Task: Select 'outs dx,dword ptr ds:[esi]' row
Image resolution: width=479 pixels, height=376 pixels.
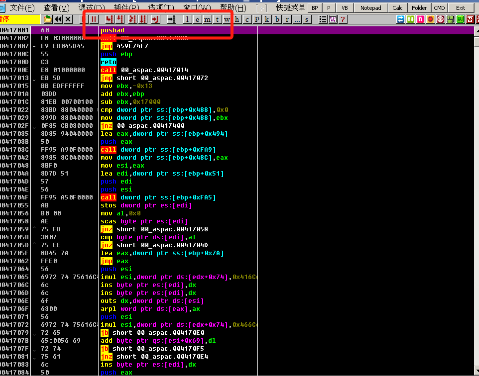Action: (237, 301)
